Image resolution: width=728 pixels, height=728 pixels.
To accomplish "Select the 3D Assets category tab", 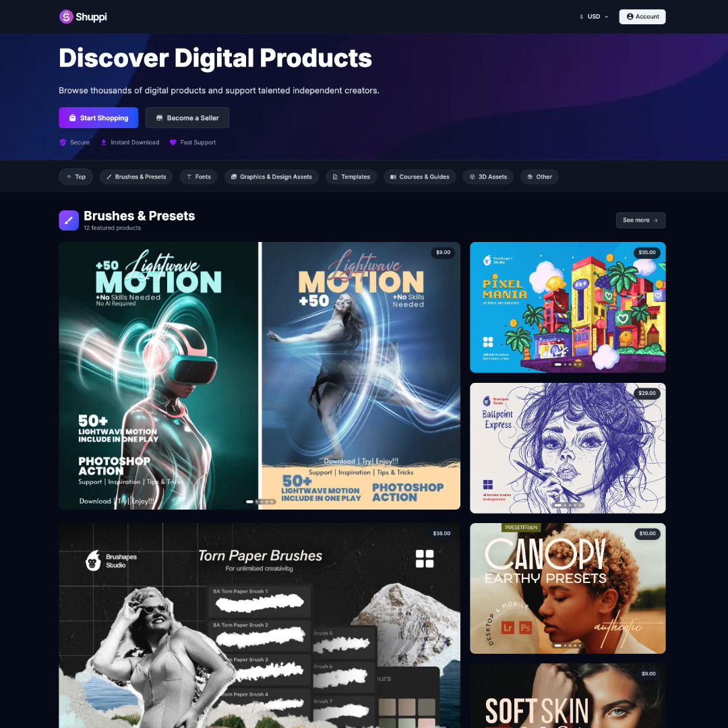I will pos(488,177).
